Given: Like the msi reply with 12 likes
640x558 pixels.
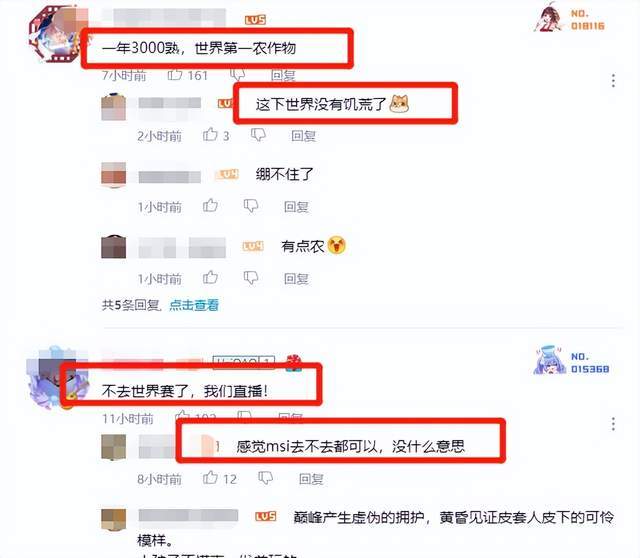Looking at the screenshot, I should click(x=211, y=478).
